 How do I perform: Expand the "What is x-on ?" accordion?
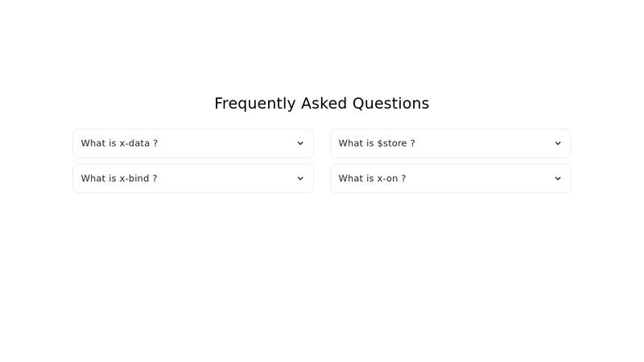click(451, 179)
